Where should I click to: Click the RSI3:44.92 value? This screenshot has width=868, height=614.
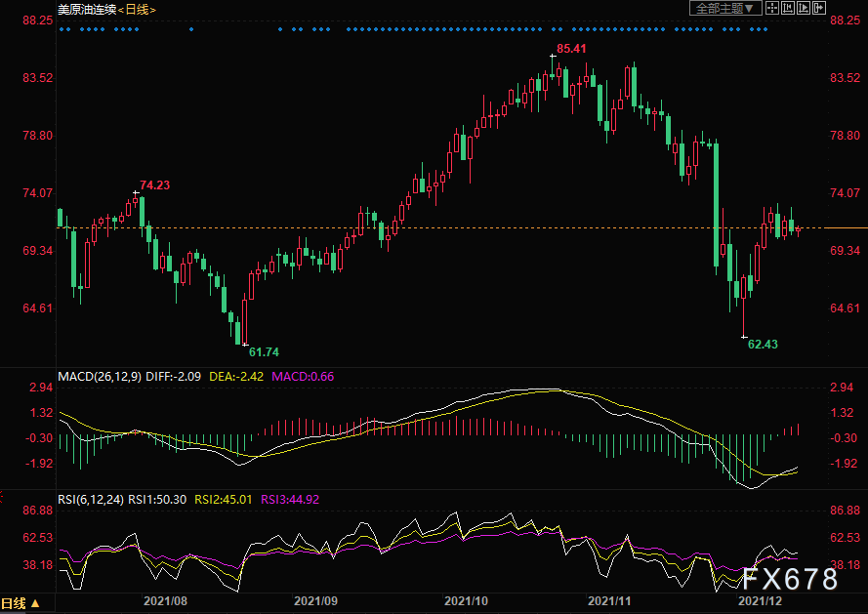click(290, 500)
